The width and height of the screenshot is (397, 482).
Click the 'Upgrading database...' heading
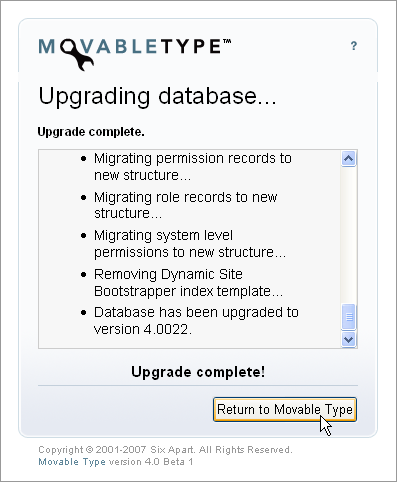pyautogui.click(x=157, y=97)
